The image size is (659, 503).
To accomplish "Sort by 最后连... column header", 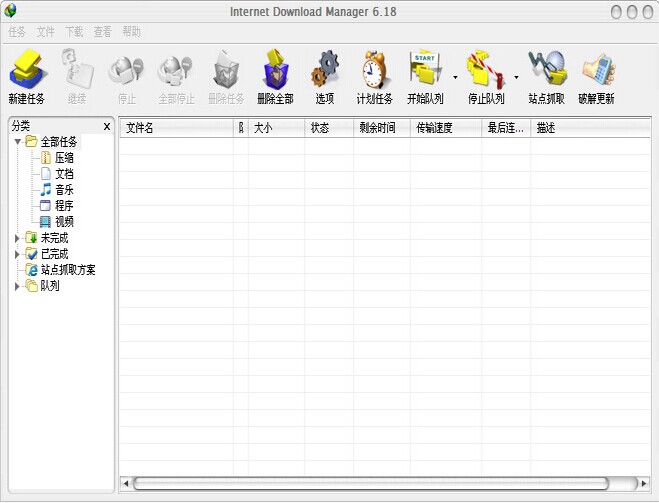I will 506,128.
